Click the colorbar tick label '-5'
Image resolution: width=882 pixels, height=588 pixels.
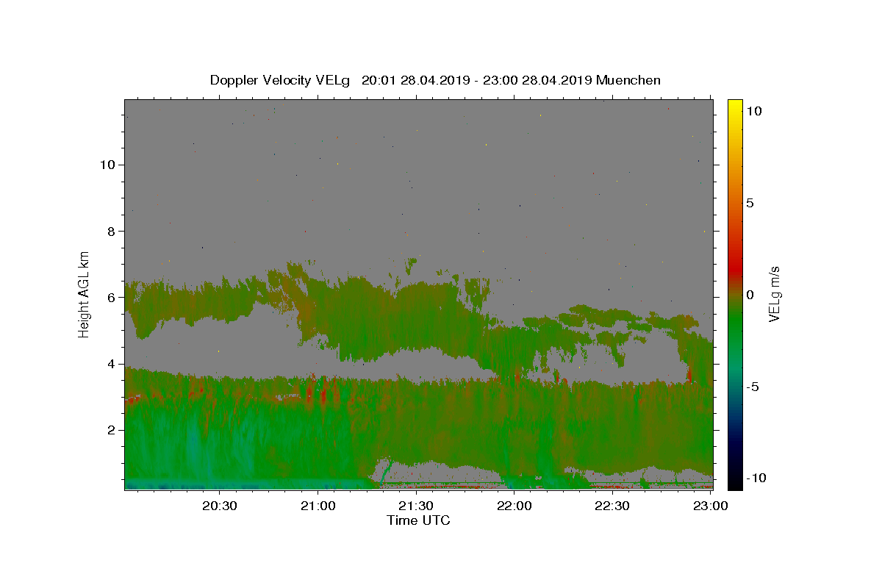pos(752,387)
